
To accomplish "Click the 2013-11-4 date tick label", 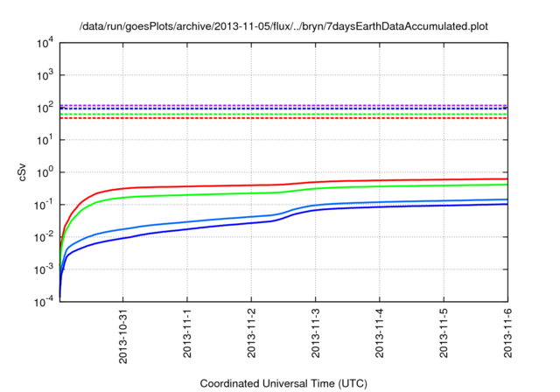I will point(379,333).
